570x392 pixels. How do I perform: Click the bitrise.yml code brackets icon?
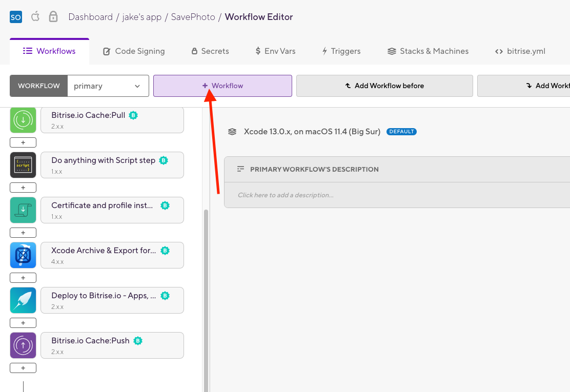point(499,52)
